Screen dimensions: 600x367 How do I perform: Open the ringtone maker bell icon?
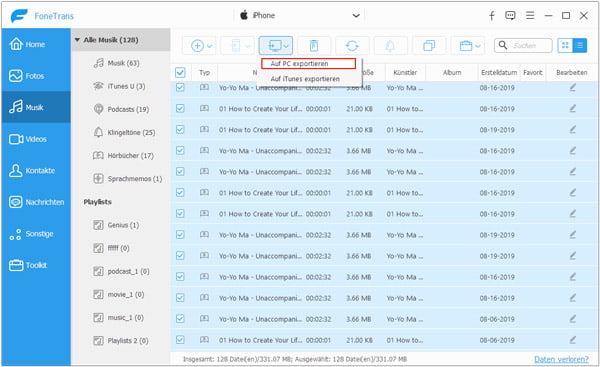point(390,46)
